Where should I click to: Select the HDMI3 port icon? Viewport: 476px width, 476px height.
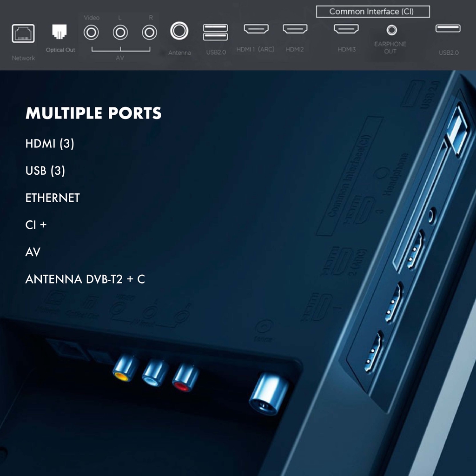346,29
